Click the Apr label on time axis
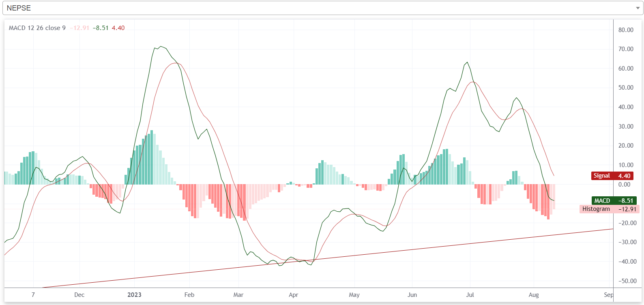Viewport: 644px width, 305px height. point(293,295)
